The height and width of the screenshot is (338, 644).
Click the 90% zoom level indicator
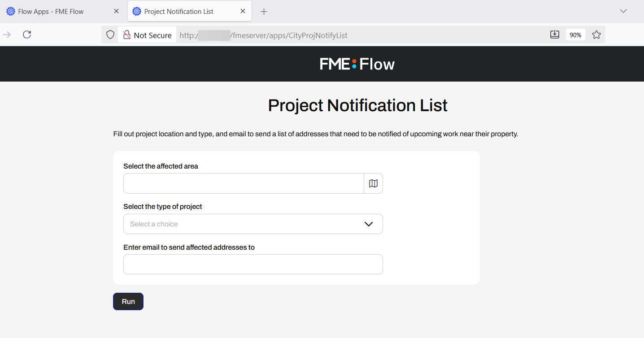pyautogui.click(x=575, y=35)
